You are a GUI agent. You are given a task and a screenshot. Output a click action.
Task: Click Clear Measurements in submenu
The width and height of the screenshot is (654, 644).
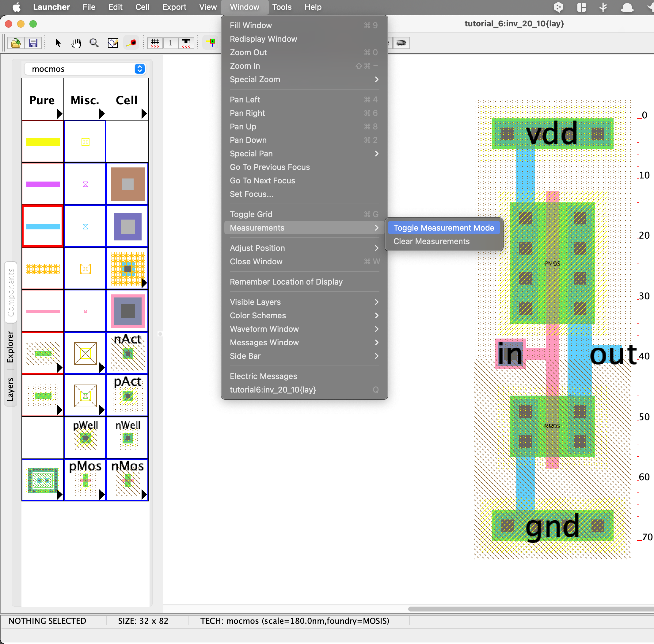(431, 241)
